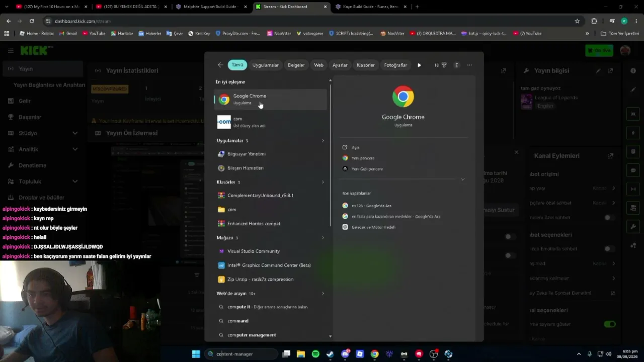This screenshot has height=362, width=644.
Task: Switch to the Belgeler search filter
Action: 296,65
